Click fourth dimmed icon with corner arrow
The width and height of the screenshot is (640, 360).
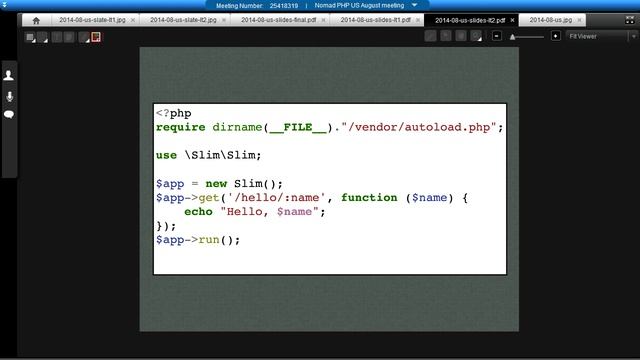click(476, 36)
